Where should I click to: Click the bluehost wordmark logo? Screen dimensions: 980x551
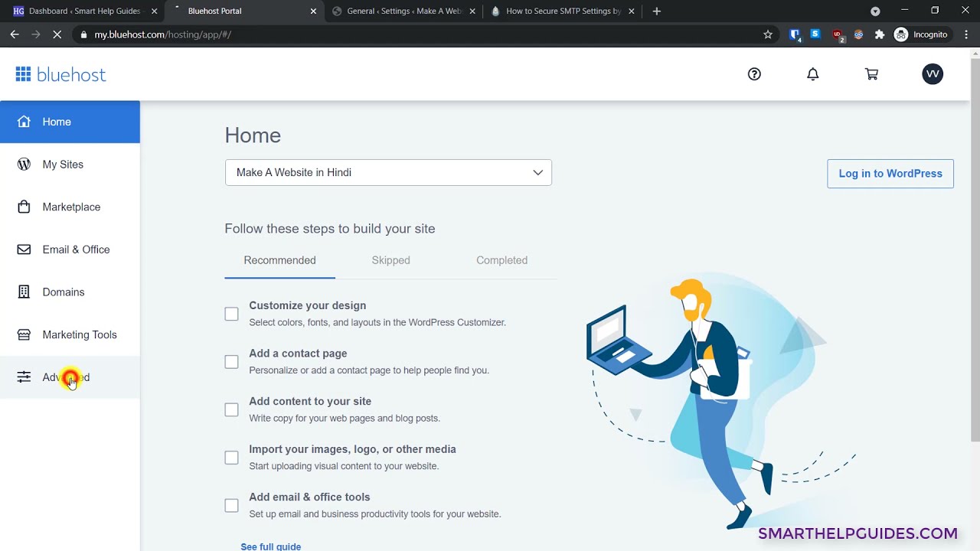point(71,75)
